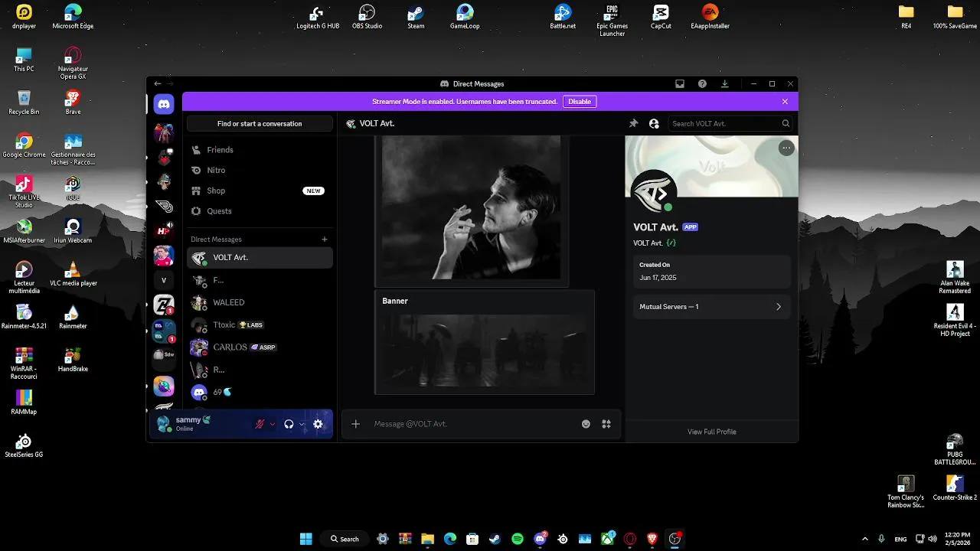Viewport: 980px width, 551px height.
Task: Open Discord from the taskbar
Action: pos(540,539)
